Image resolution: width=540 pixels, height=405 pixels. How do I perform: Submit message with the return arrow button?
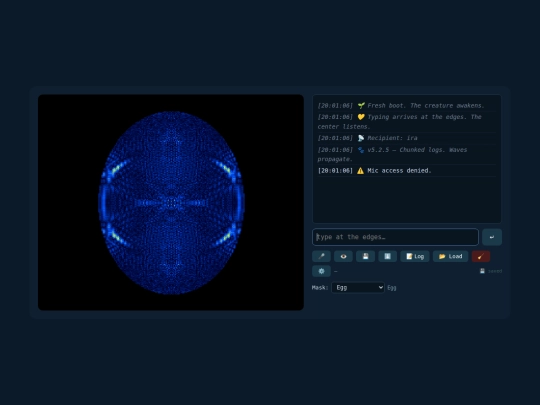pos(492,237)
